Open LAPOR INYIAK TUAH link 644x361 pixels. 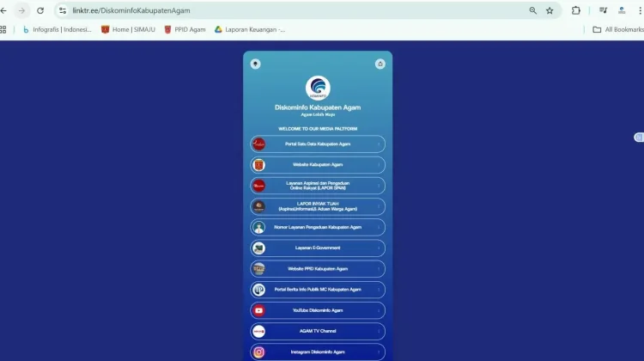318,206
